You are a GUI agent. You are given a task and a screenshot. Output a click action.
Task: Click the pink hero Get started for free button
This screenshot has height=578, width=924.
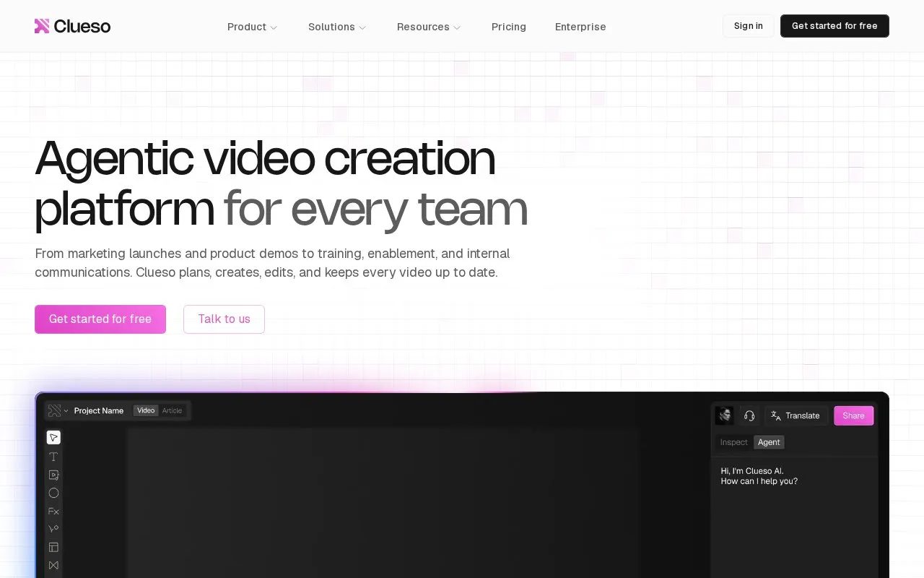(x=100, y=319)
